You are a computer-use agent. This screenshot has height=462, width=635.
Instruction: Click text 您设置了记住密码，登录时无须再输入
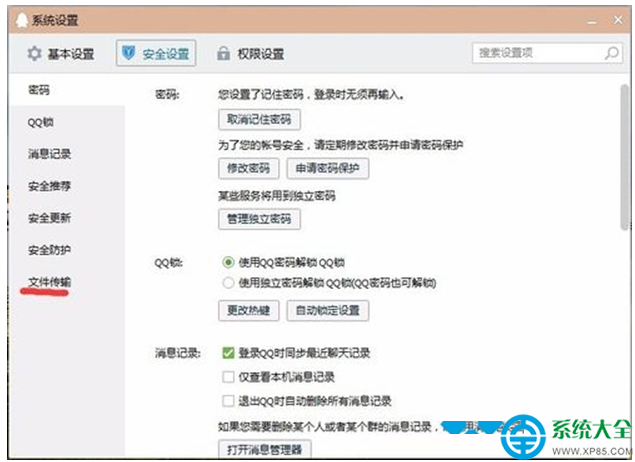click(x=310, y=95)
